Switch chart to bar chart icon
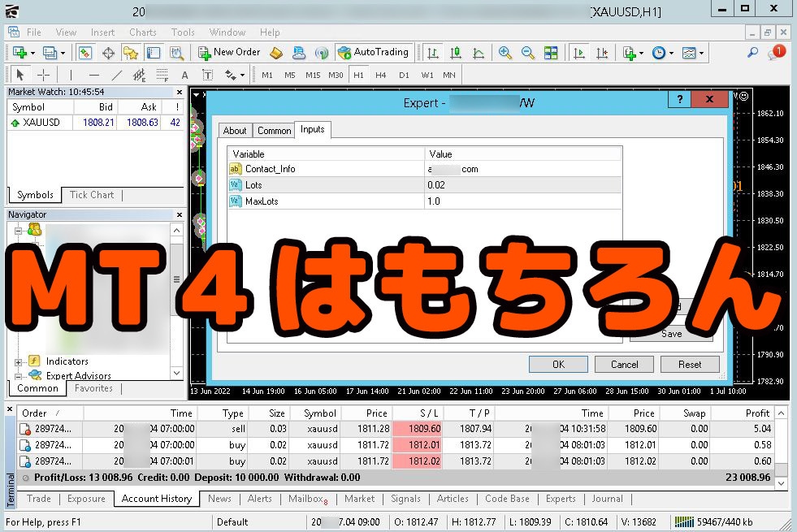The image size is (797, 532). pyautogui.click(x=432, y=52)
